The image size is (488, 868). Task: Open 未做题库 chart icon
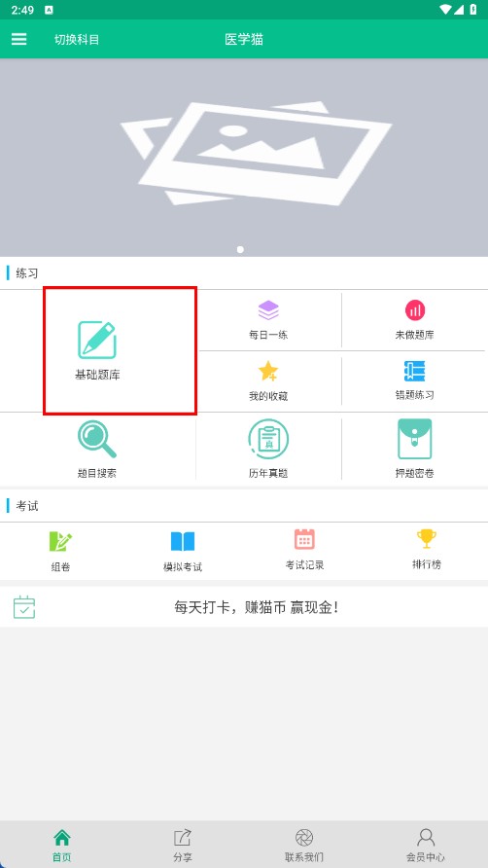(x=415, y=310)
